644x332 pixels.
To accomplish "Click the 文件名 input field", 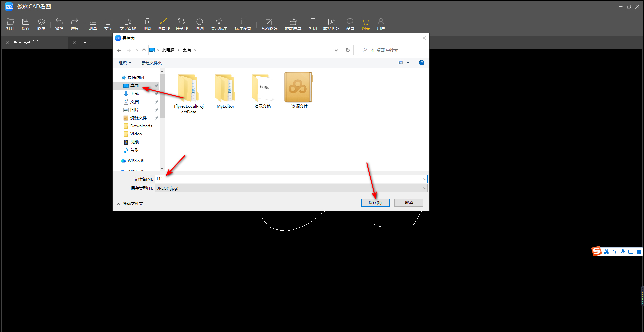I will tap(291, 179).
